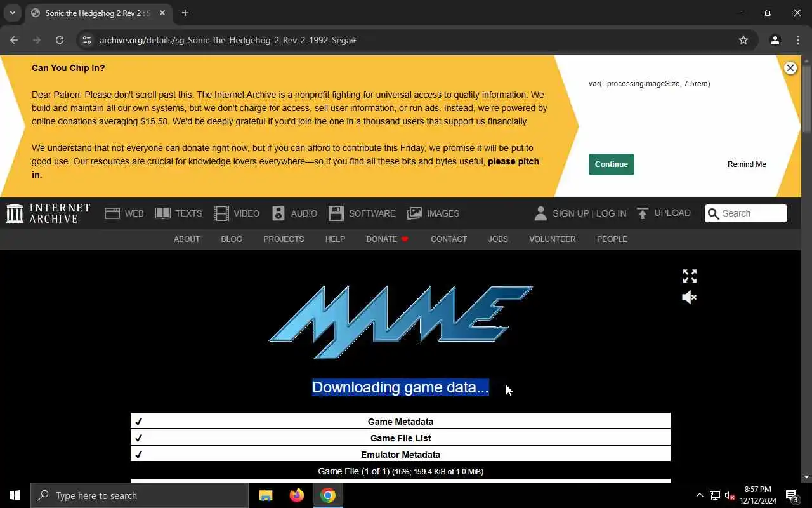Toggle the emulator mute speaker icon
This screenshot has width=812, height=508.
tap(690, 297)
